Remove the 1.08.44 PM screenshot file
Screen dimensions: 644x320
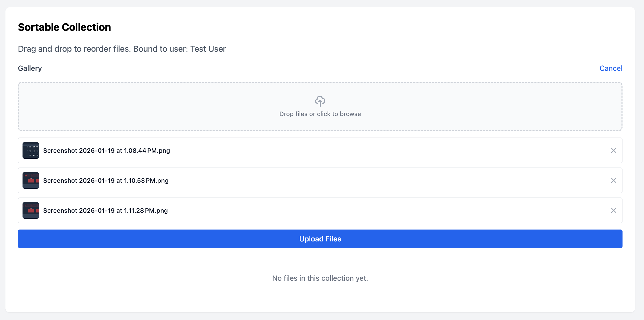613,150
